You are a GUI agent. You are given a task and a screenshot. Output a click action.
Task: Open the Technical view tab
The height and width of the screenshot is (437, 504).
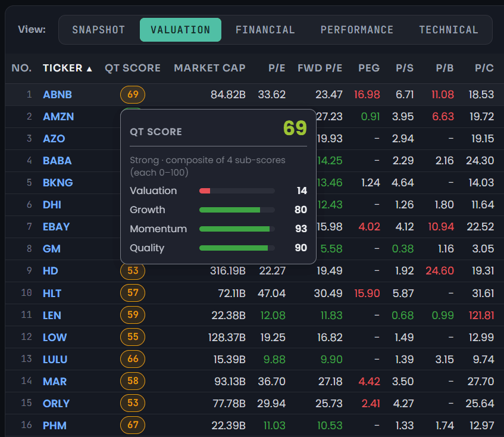click(449, 30)
